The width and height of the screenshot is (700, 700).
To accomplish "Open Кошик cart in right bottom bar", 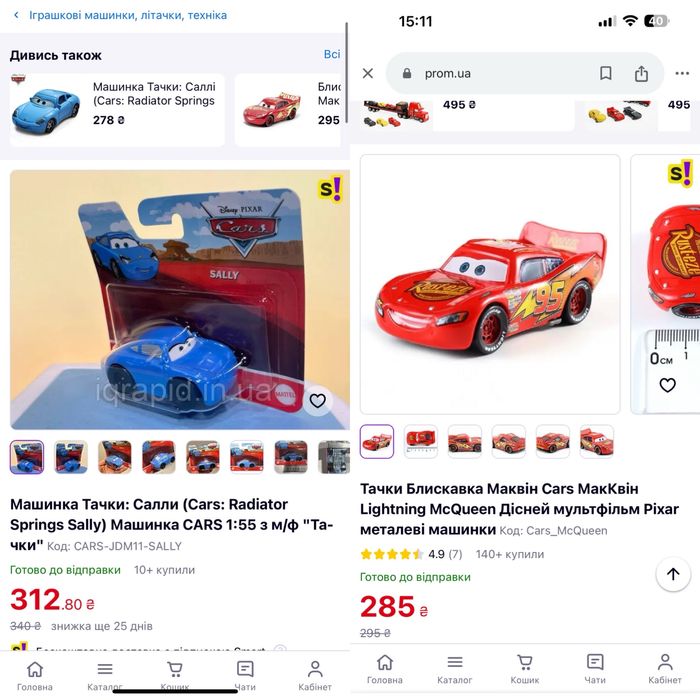I will [x=525, y=668].
